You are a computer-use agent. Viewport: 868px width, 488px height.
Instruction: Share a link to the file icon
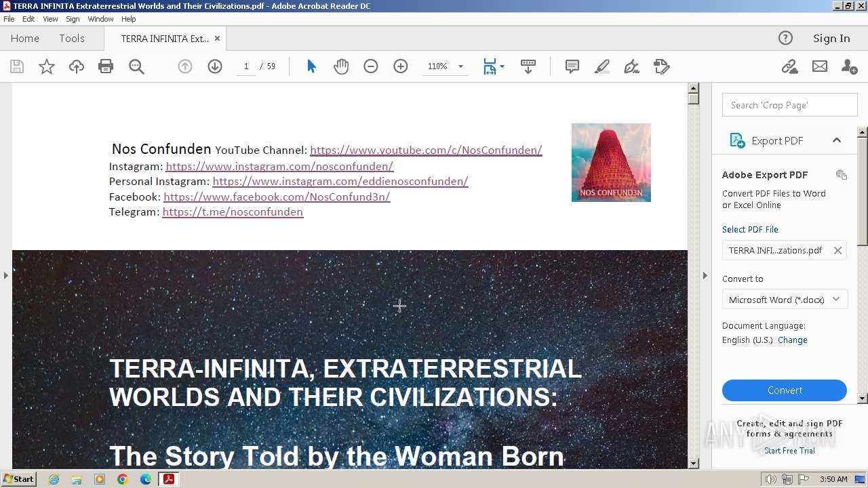pyautogui.click(x=789, y=66)
